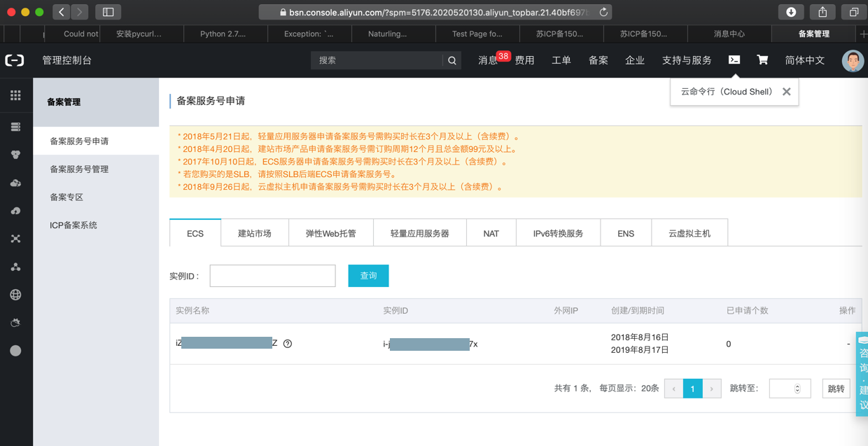Select the NAT tab

click(491, 233)
